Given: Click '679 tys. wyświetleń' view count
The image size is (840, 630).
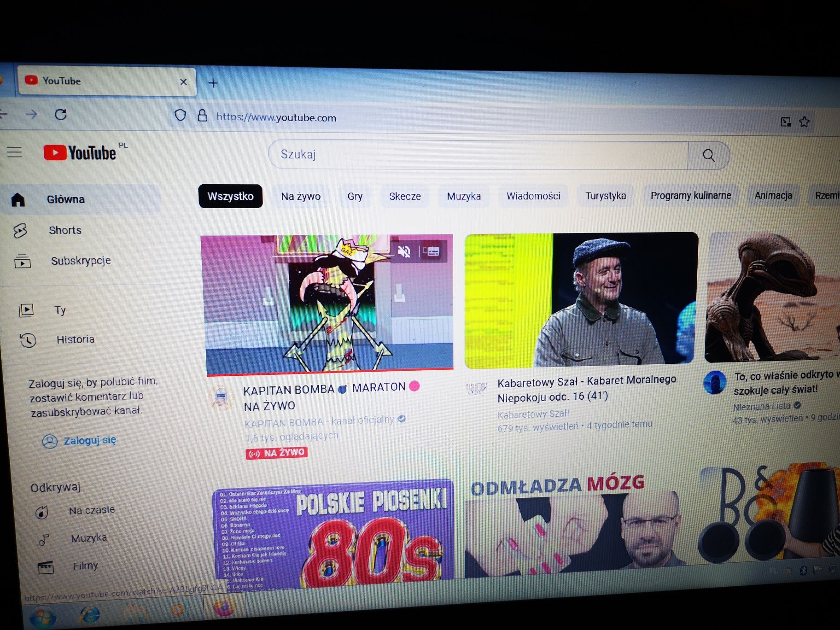Looking at the screenshot, I should (537, 427).
